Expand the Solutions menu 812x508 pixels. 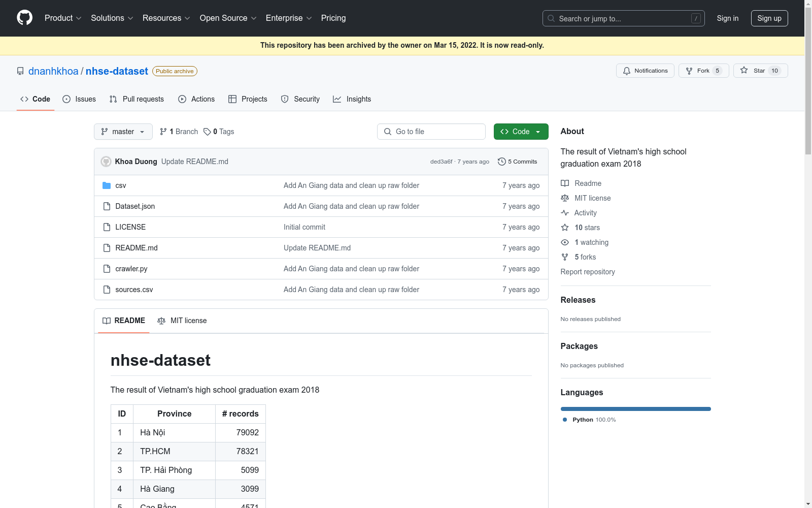[x=112, y=18]
